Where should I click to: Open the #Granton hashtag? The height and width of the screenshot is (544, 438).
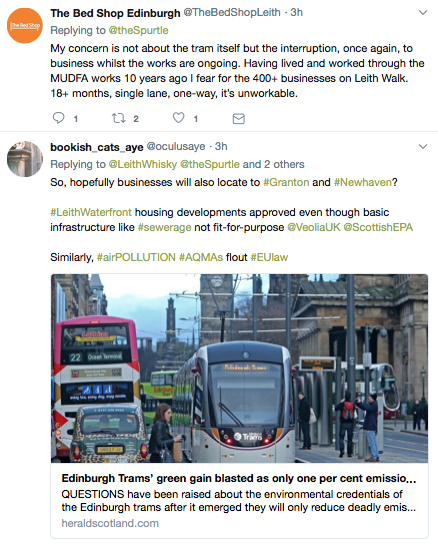[286, 182]
